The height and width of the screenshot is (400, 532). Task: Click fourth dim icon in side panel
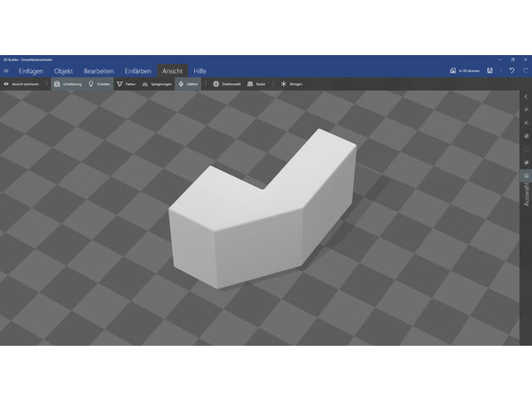click(526, 149)
